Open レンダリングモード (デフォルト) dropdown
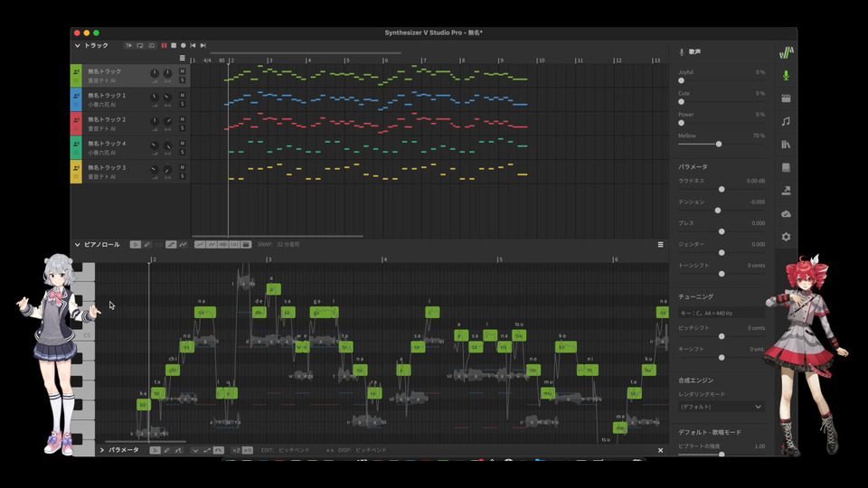The image size is (868, 488). click(722, 407)
